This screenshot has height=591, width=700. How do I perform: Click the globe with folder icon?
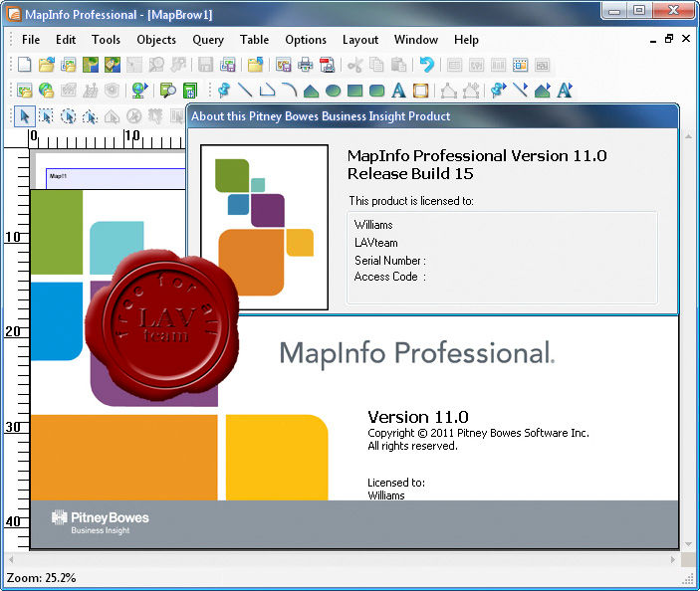click(x=47, y=91)
